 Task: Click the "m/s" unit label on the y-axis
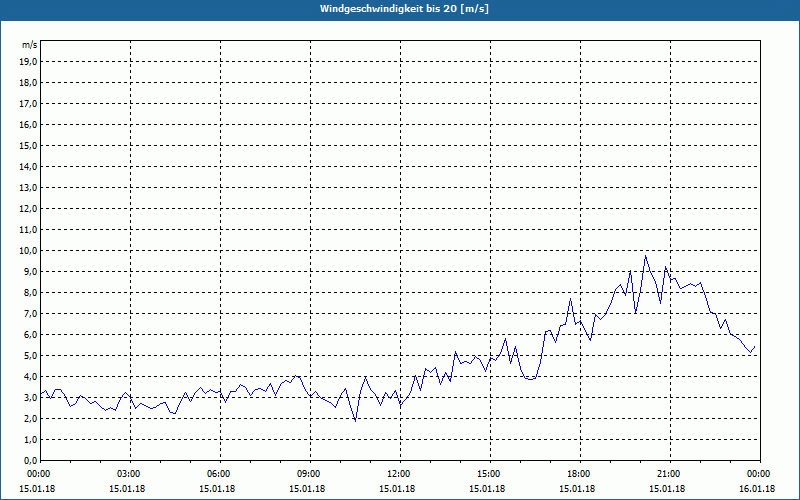pos(30,45)
